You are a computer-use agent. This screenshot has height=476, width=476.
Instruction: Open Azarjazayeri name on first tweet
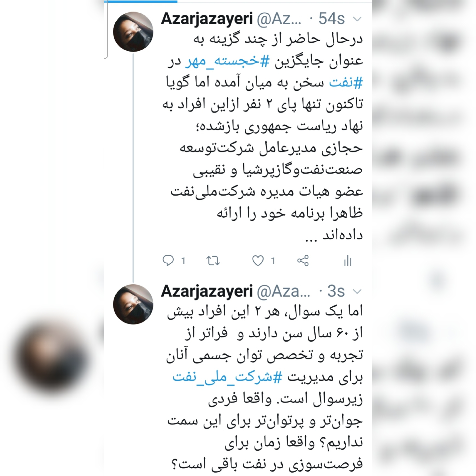pyautogui.click(x=207, y=19)
